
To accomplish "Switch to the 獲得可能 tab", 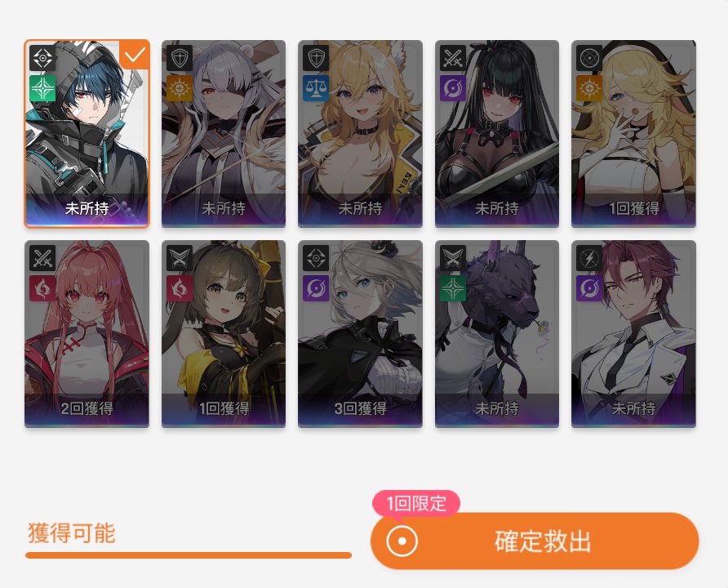I will coord(72,532).
